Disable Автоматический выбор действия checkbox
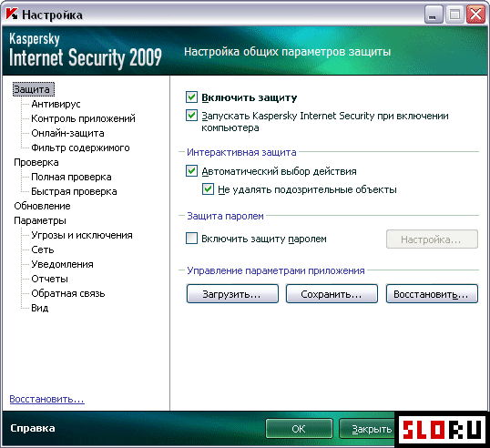Viewport: 490px width, 448px height. [191, 171]
